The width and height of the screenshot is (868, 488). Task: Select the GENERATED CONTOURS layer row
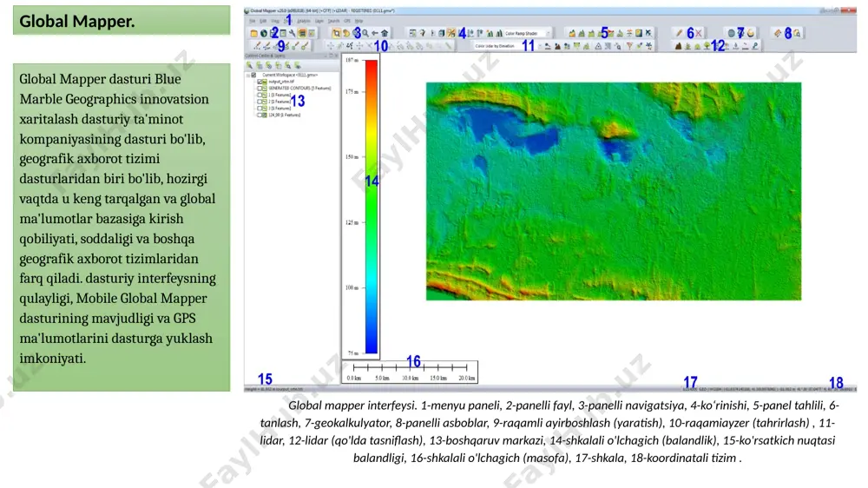pyautogui.click(x=299, y=88)
